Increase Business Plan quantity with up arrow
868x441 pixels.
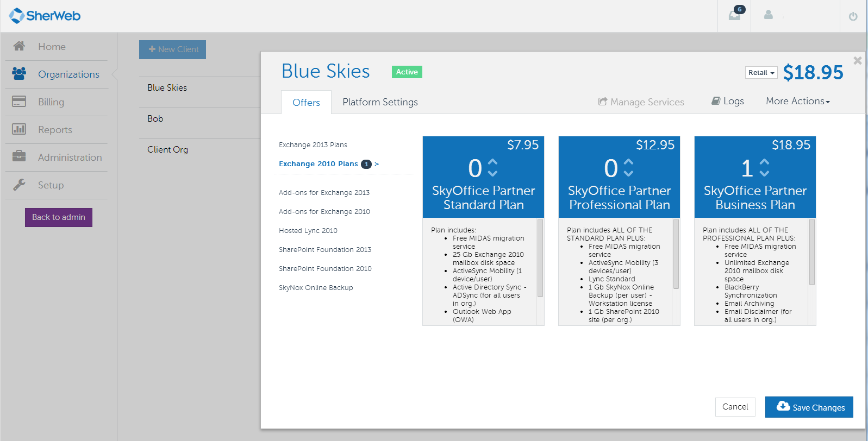point(764,162)
